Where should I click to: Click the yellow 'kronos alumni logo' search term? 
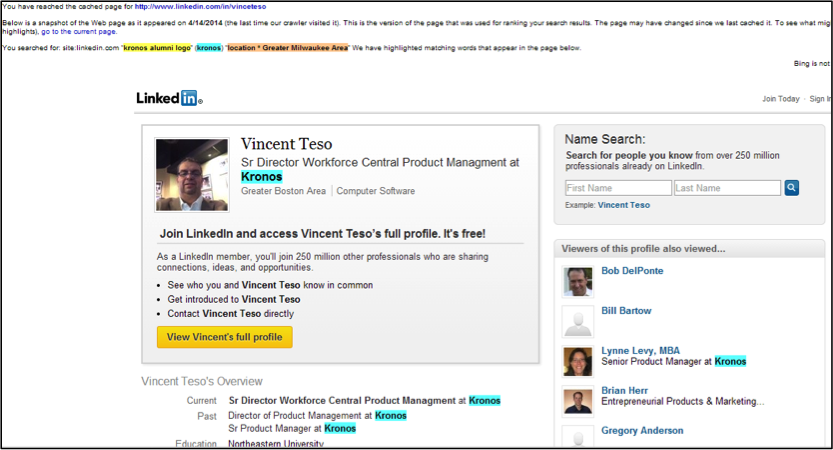(x=157, y=48)
